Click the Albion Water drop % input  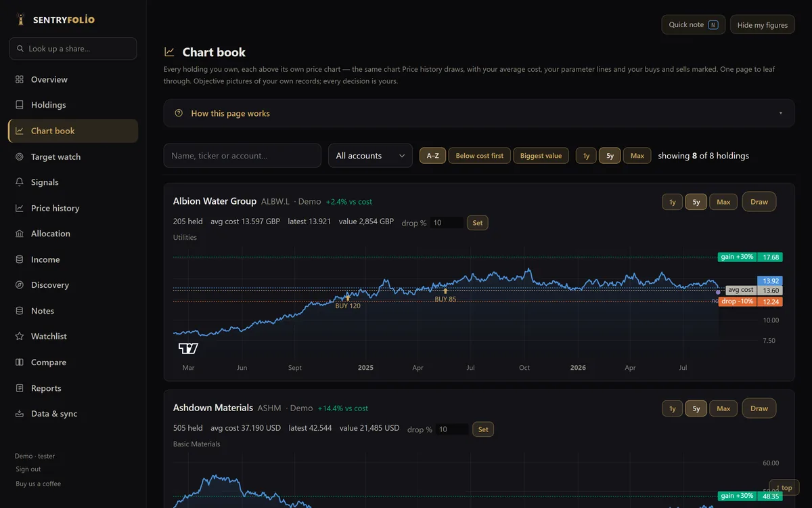(x=447, y=223)
